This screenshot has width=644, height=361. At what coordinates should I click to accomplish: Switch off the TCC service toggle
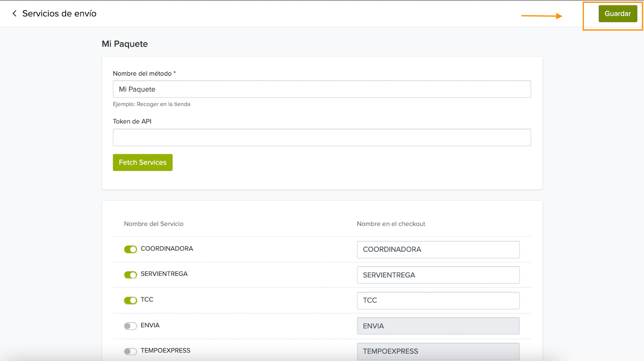click(x=130, y=300)
